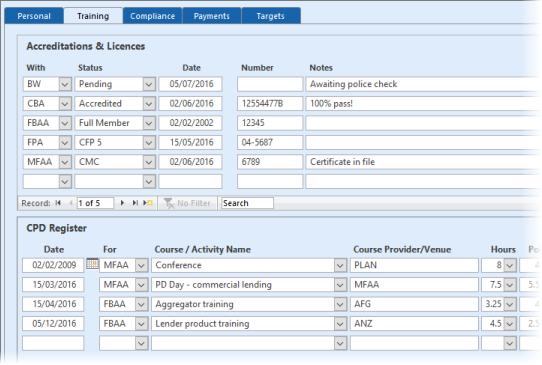This screenshot has height=365, width=542.
Task: Select the 04-5687 number field
Action: point(270,142)
